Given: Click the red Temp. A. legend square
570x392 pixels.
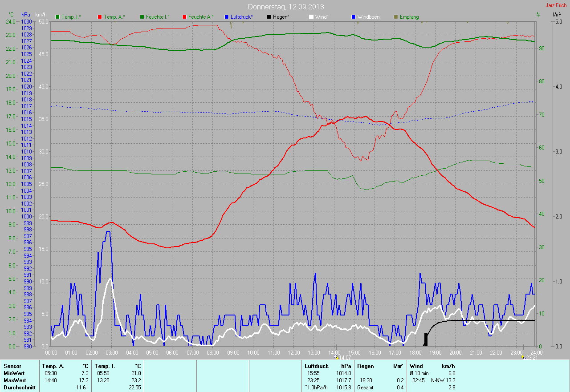Looking at the screenshot, I should [x=100, y=17].
